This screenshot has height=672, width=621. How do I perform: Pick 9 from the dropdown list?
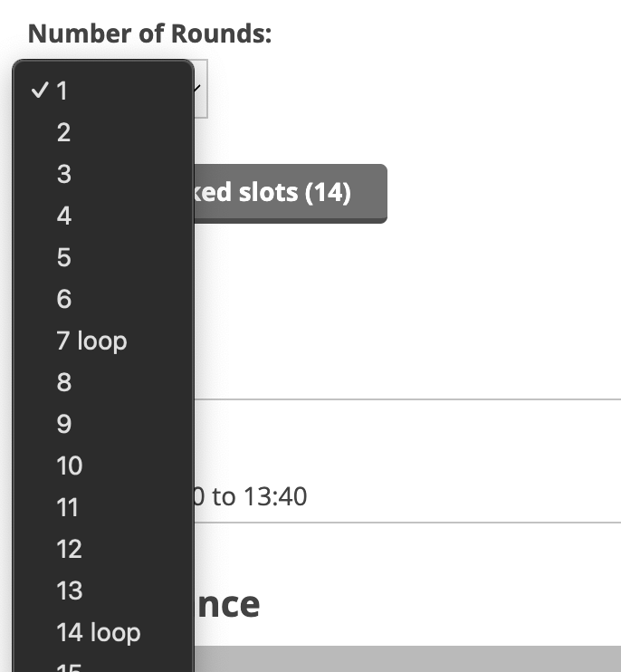(103, 424)
